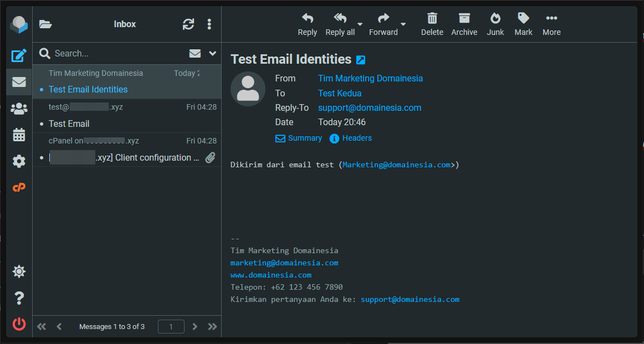Compose a new email message
The height and width of the screenshot is (344, 644).
[19, 55]
